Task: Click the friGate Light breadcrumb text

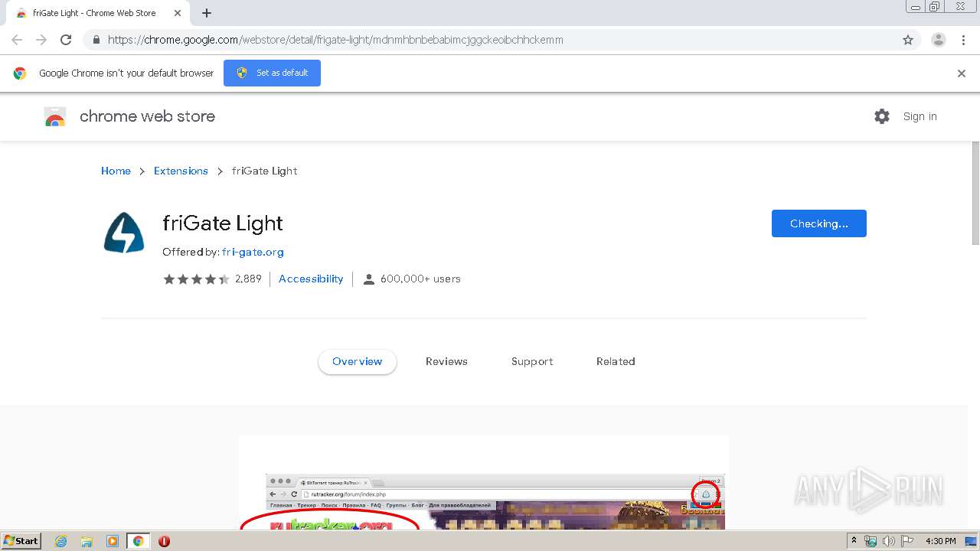Action: tap(264, 171)
